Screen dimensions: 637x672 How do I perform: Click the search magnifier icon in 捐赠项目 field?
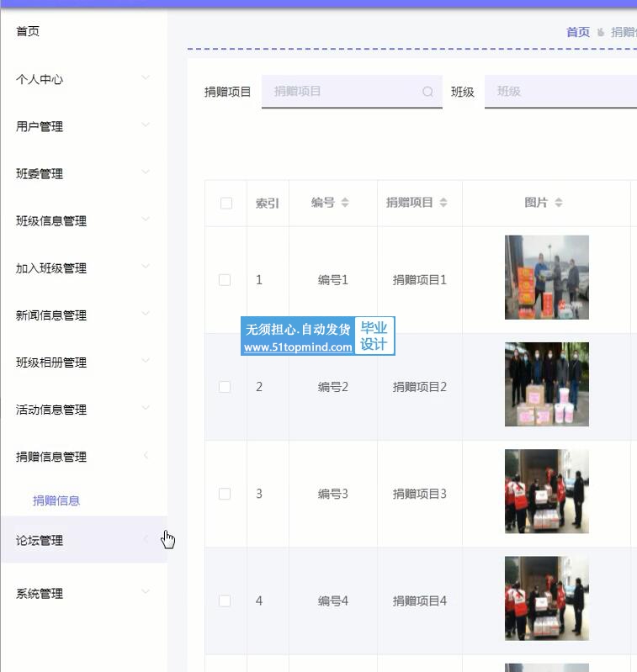[427, 92]
